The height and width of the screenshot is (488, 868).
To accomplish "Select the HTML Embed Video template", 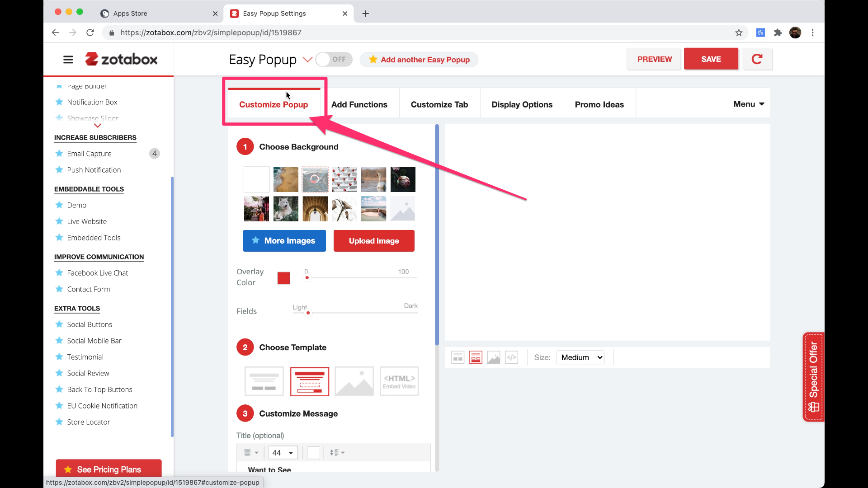I will [399, 381].
